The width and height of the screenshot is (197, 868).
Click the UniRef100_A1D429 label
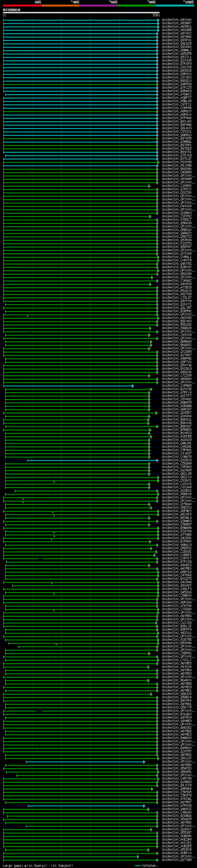click(176, 440)
